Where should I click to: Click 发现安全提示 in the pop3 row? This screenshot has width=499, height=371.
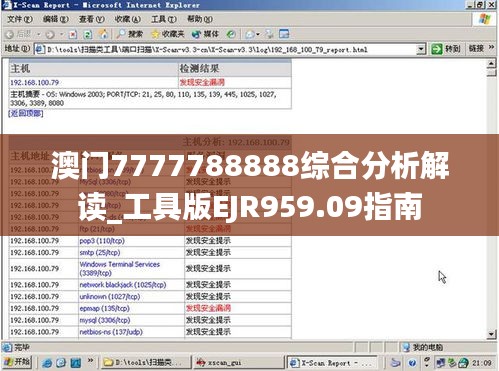(x=208, y=240)
